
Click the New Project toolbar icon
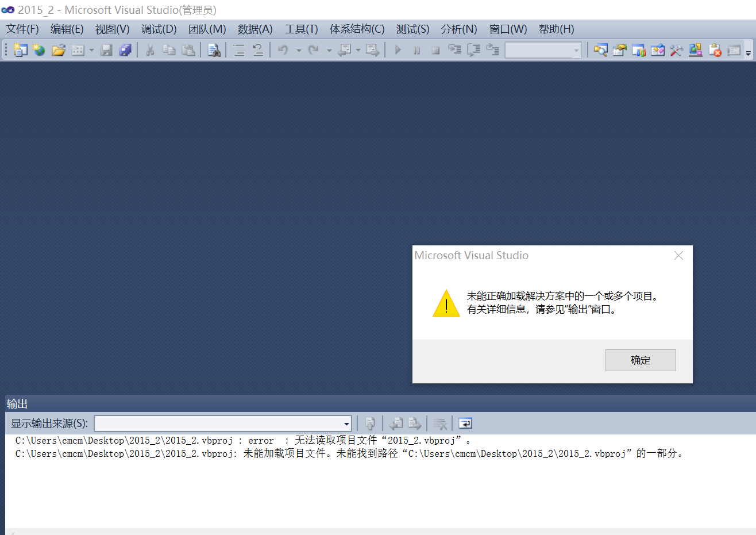pos(20,50)
